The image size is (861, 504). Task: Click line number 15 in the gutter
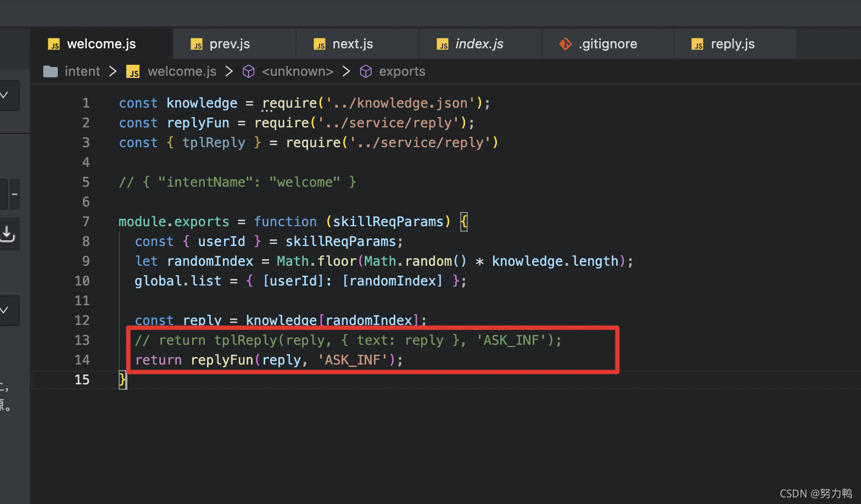[x=82, y=380]
